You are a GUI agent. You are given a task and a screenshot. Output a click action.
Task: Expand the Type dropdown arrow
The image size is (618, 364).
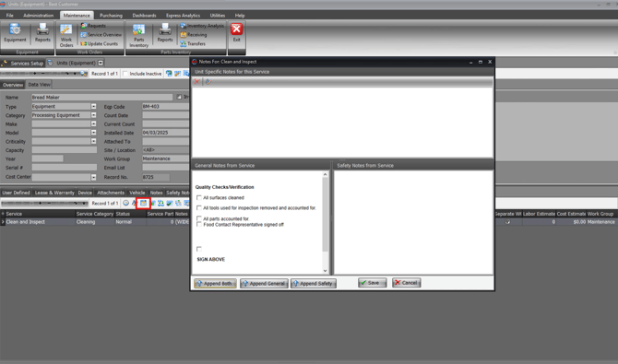[x=93, y=106]
